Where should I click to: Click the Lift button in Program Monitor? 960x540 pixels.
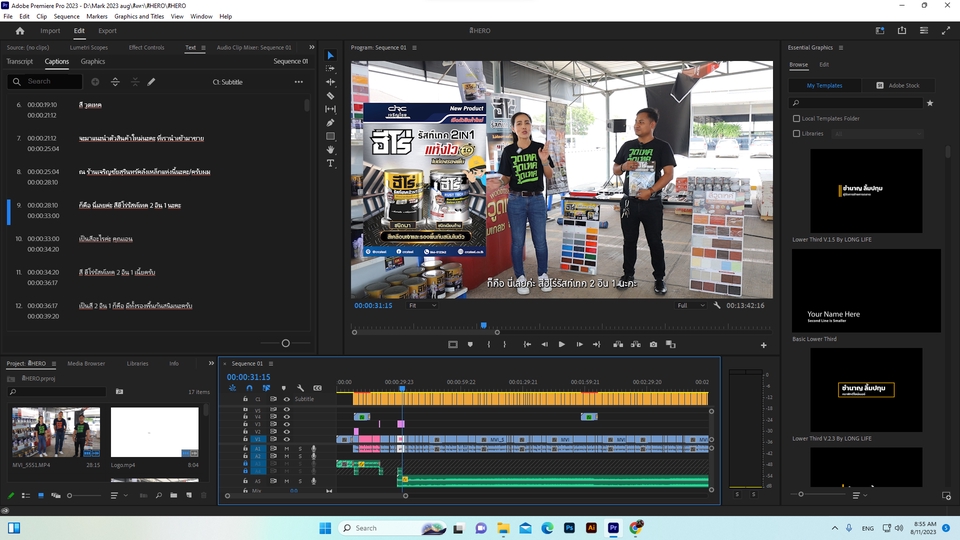(618, 345)
